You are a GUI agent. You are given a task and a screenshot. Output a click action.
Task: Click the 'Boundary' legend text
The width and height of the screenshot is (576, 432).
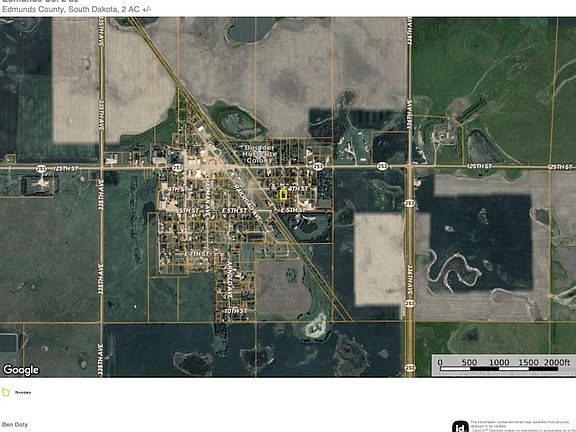pyautogui.click(x=23, y=392)
